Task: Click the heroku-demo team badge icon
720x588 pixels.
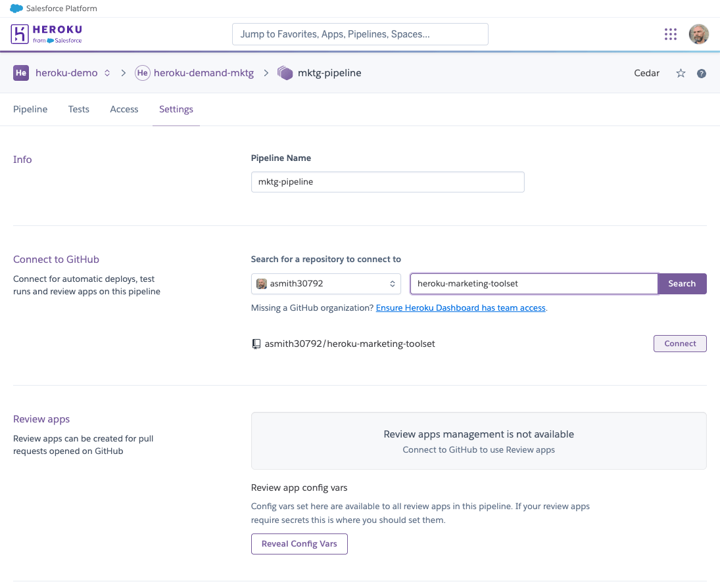Action: pos(21,73)
